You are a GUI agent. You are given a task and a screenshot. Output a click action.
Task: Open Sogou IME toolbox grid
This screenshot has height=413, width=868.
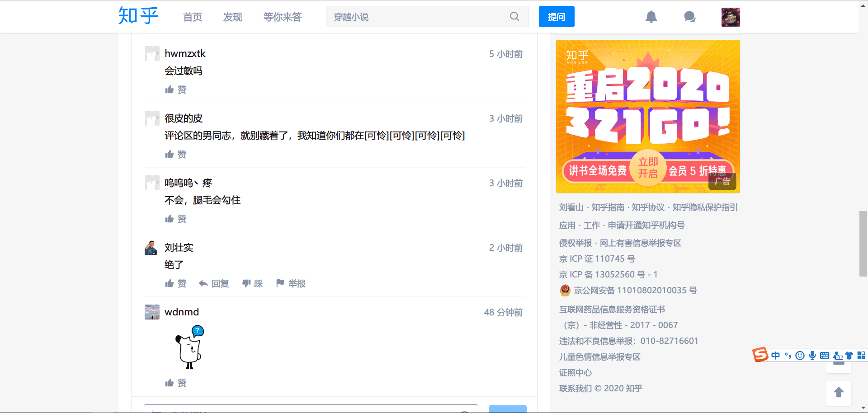[861, 356]
